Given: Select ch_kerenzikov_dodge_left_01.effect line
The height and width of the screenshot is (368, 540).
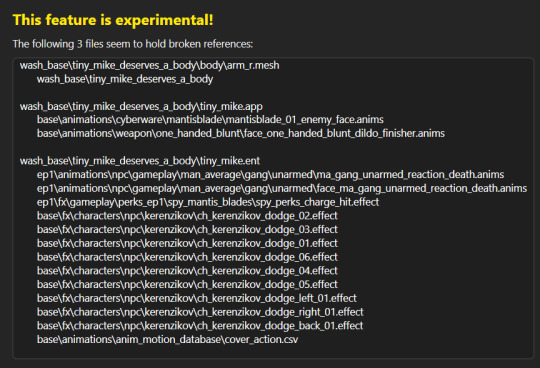Looking at the screenshot, I should 197,298.
